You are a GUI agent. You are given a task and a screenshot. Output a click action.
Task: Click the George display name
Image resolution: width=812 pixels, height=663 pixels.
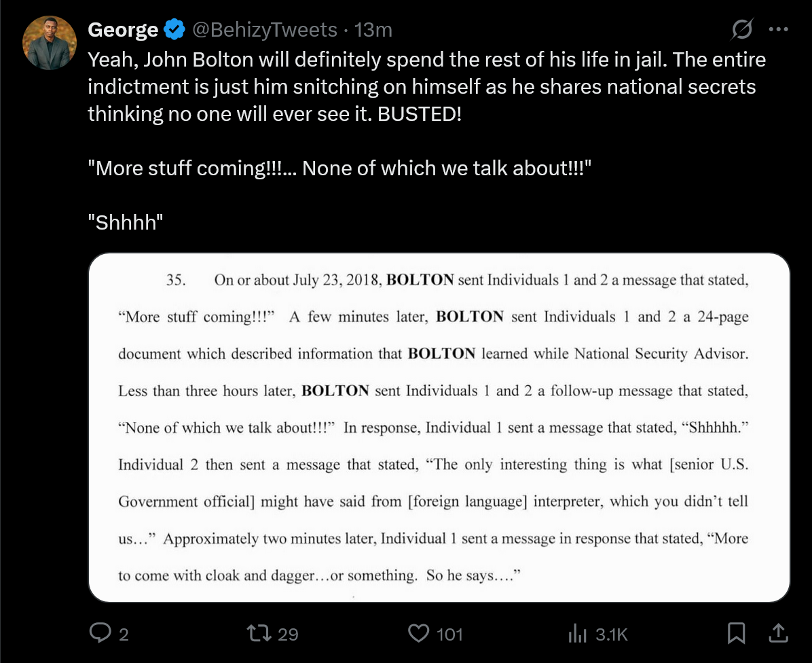(x=123, y=30)
